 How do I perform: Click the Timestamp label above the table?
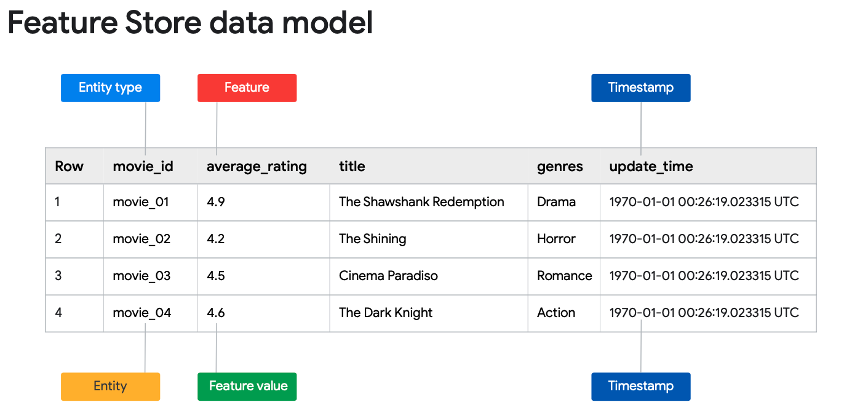(x=640, y=88)
